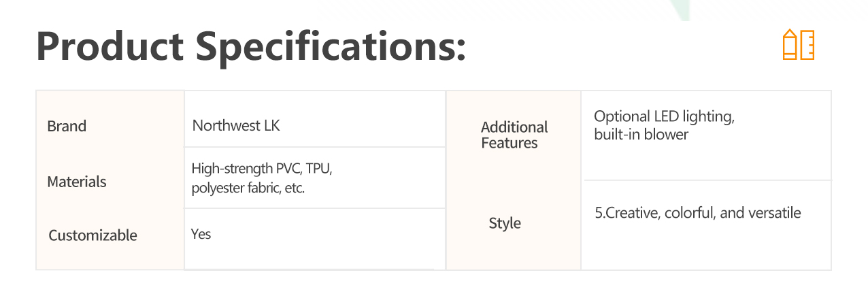Select the Additional Features label
Screen dimensions: 868x294
click(x=514, y=135)
